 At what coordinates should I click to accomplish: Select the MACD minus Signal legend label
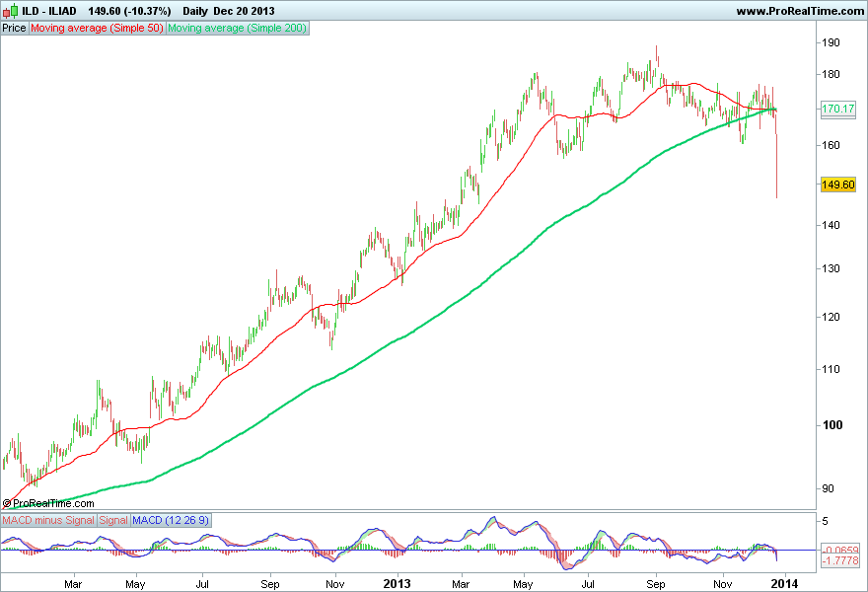coord(48,520)
